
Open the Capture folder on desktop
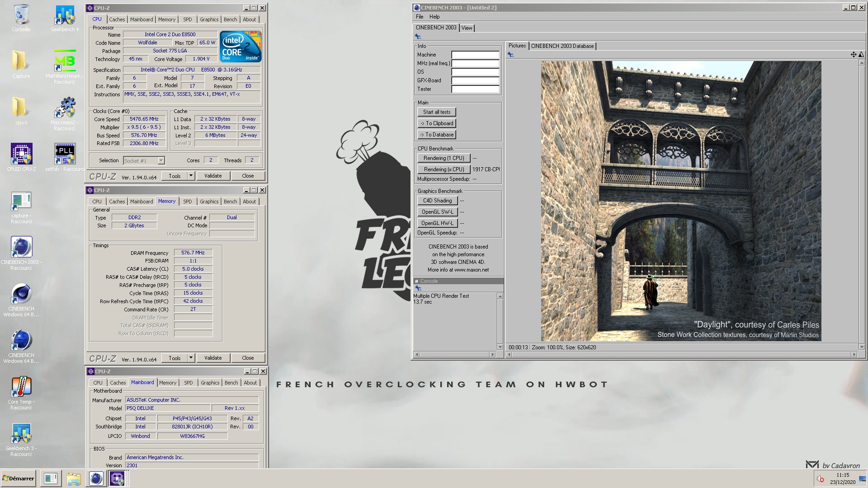click(21, 64)
